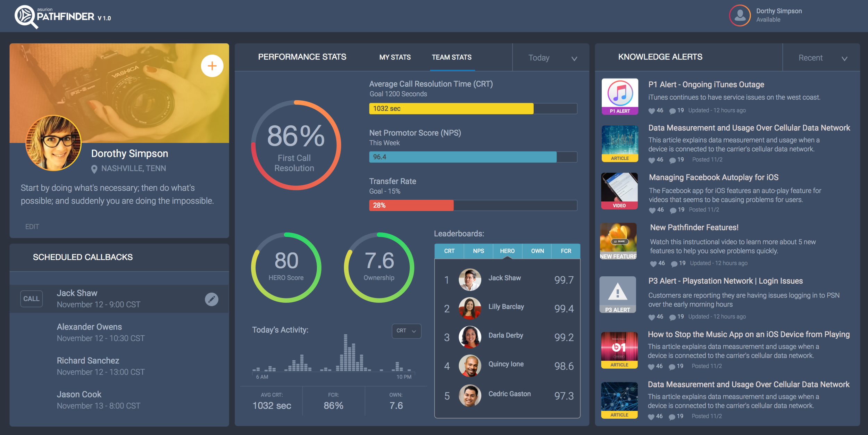Switch leaderboard to the FCR column
Viewport: 868px width, 435px height.
tap(566, 251)
